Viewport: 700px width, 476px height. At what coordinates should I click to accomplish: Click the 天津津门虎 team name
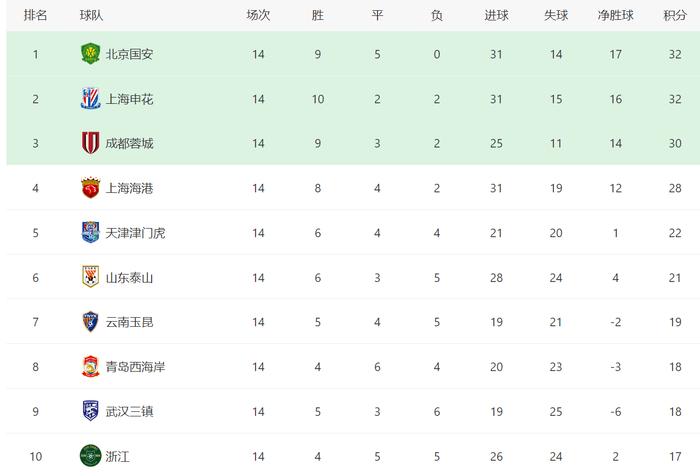point(135,233)
